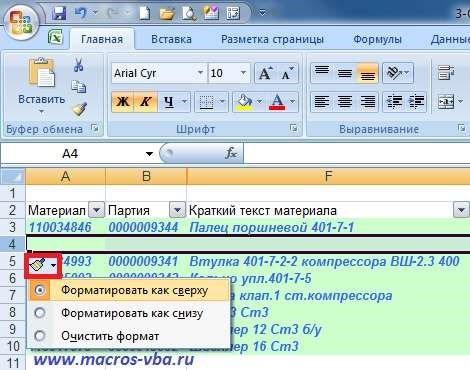This screenshot has height=370, width=470.
Task: Decrease font size with small A
Action: 287,73
